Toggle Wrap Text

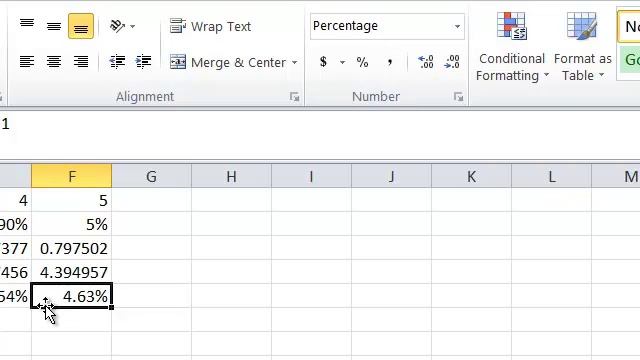click(x=210, y=26)
